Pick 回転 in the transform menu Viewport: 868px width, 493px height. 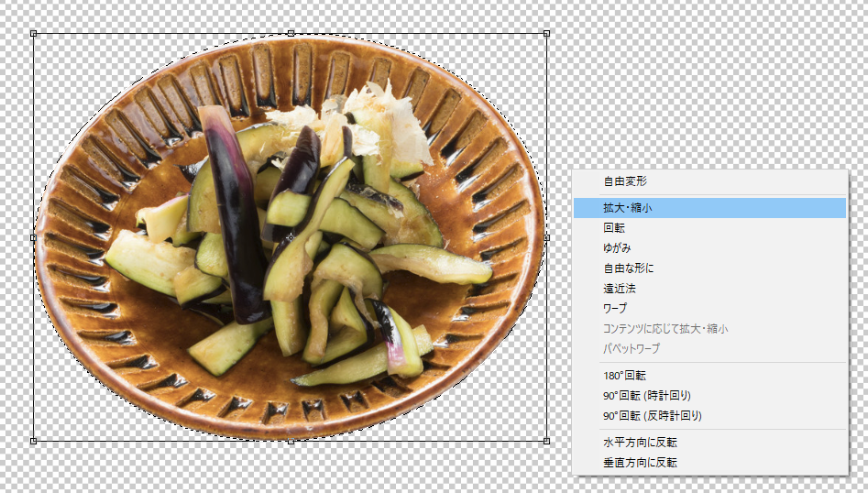point(709,228)
